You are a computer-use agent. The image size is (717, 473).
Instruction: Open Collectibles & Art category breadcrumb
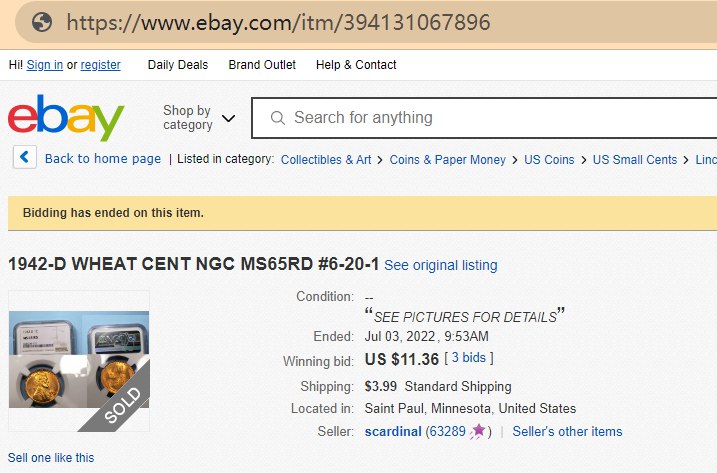[326, 159]
